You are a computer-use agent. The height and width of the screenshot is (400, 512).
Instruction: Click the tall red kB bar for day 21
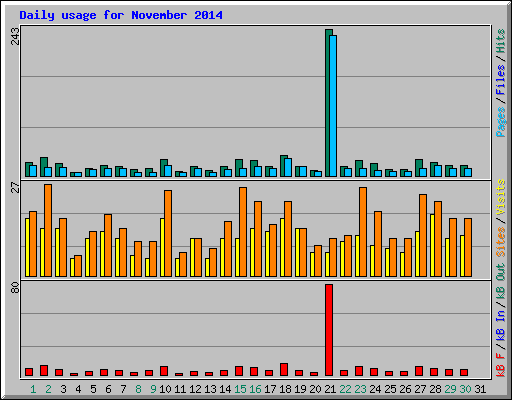click(x=329, y=330)
